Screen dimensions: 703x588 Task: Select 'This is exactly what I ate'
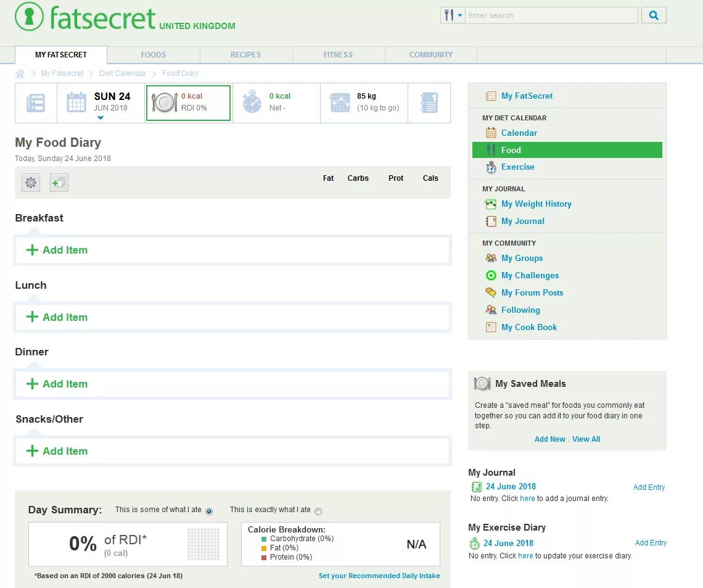pos(318,511)
